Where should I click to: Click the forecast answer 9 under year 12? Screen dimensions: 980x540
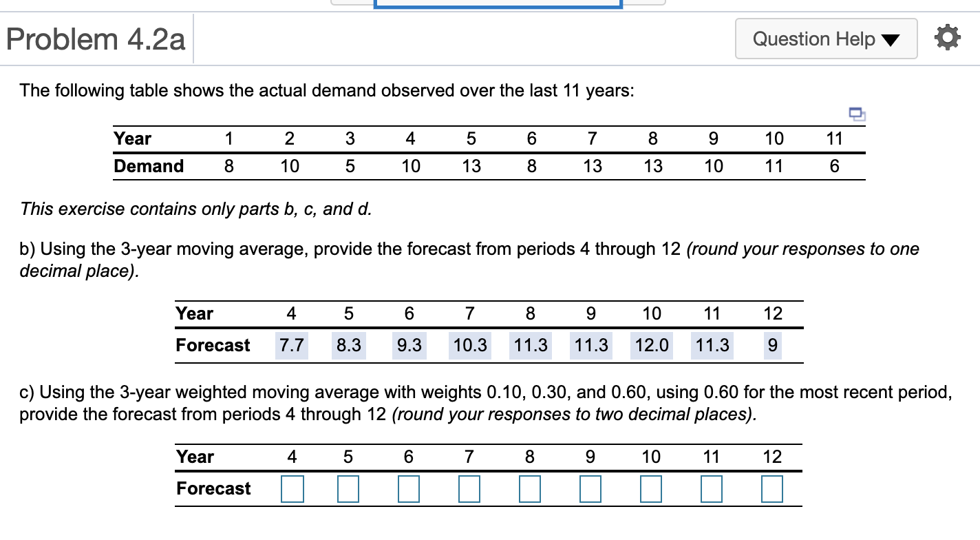pos(772,345)
